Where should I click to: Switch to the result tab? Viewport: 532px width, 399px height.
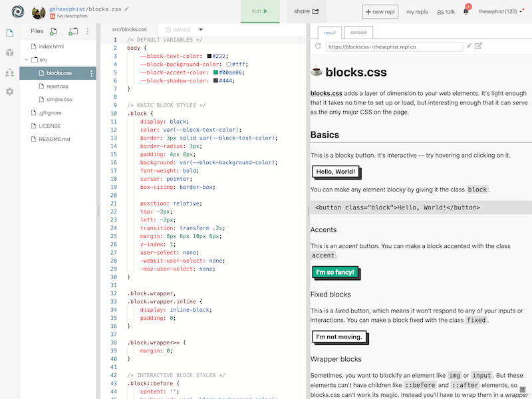(x=329, y=33)
